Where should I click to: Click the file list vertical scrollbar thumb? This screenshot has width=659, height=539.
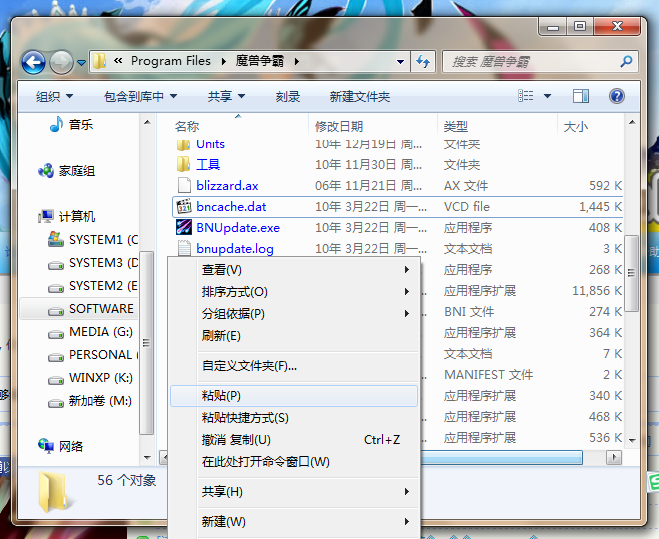631,273
